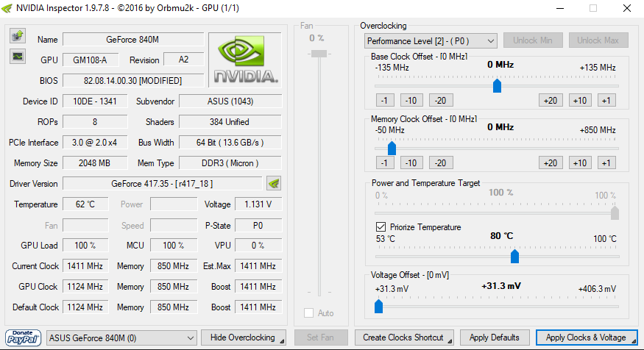The height and width of the screenshot is (350, 644).
Task: Click the Default Clock 1124 MHz field
Action: pyautogui.click(x=85, y=307)
